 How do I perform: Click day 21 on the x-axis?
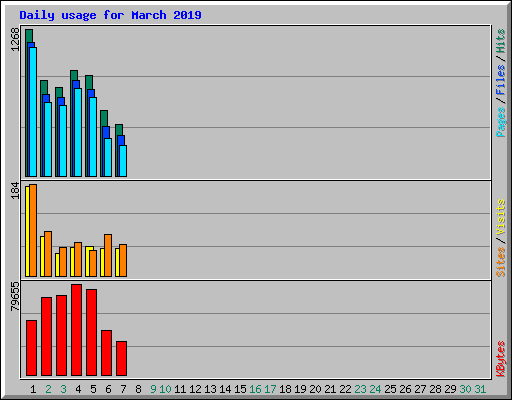tap(330, 389)
